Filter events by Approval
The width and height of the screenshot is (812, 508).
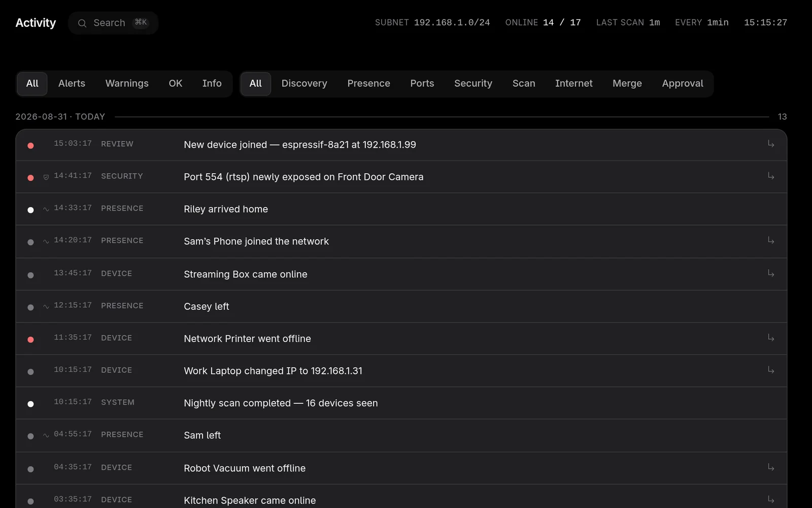pos(683,84)
